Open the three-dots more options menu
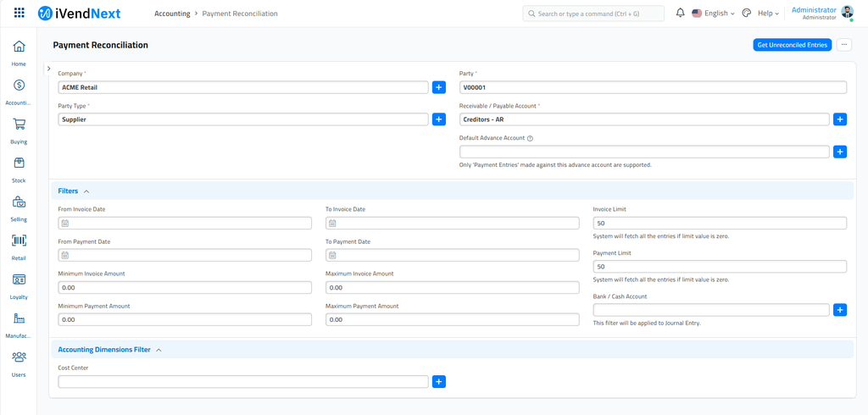The width and height of the screenshot is (868, 415). [x=844, y=45]
